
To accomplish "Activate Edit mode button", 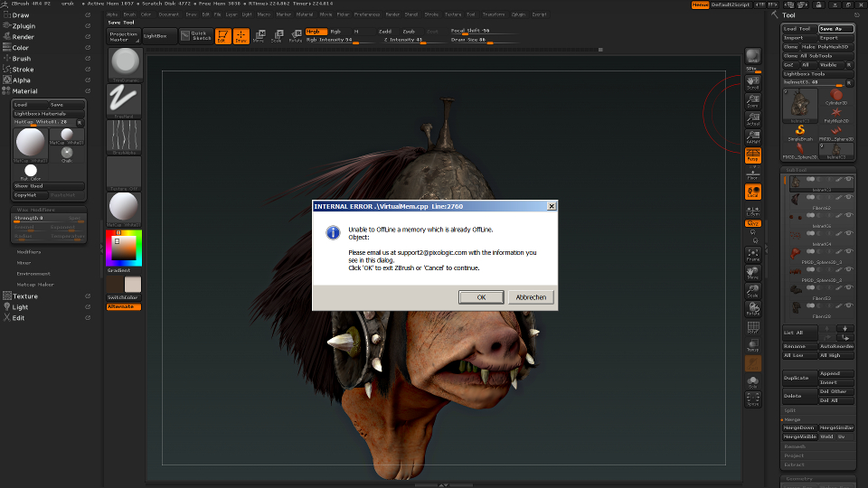I will (223, 36).
